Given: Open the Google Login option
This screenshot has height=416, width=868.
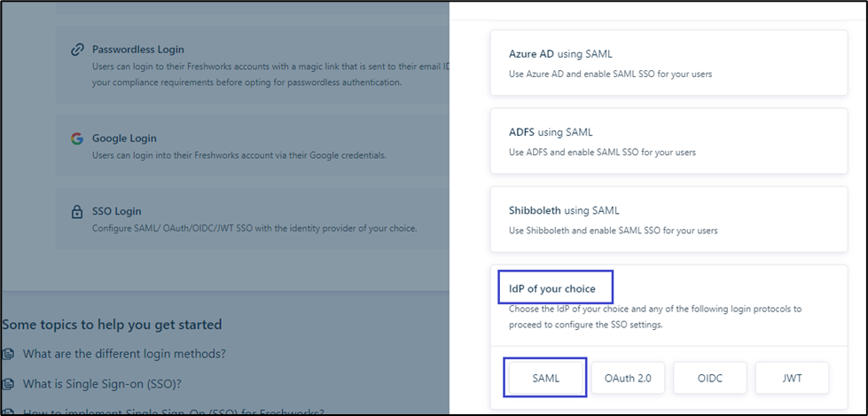Looking at the screenshot, I should click(x=124, y=138).
